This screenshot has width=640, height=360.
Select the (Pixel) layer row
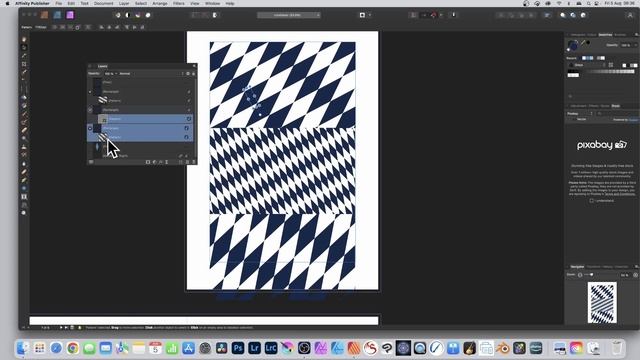pos(140,82)
